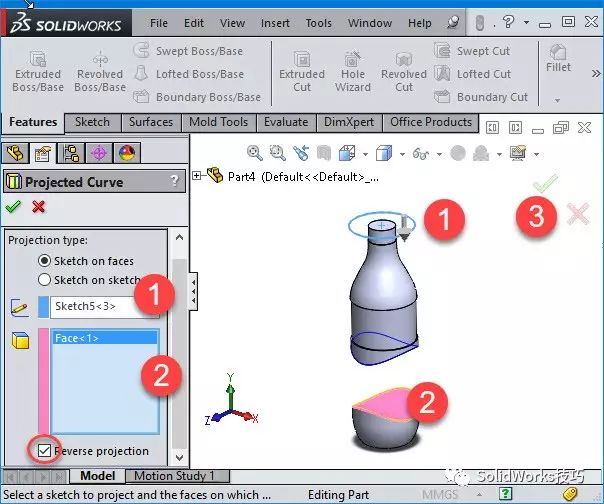Open the FeatureManager design tree tab
Image resolution: width=604 pixels, height=504 pixels.
pyautogui.click(x=15, y=153)
